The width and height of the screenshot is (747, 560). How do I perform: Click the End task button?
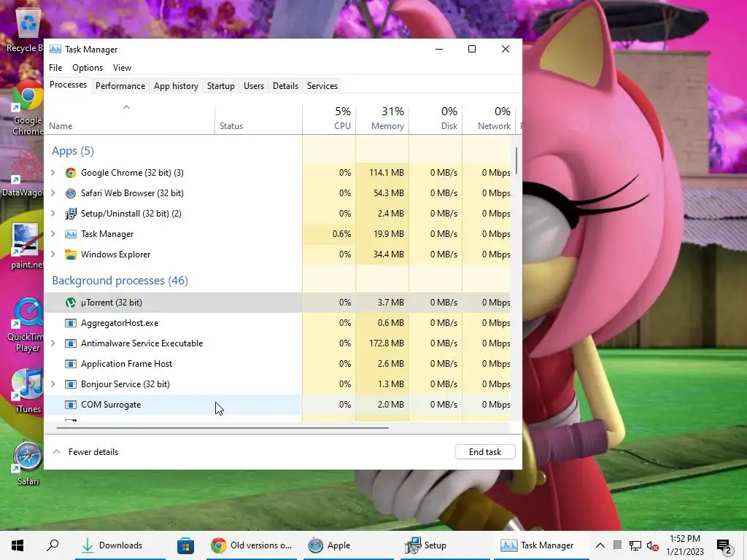pos(485,452)
